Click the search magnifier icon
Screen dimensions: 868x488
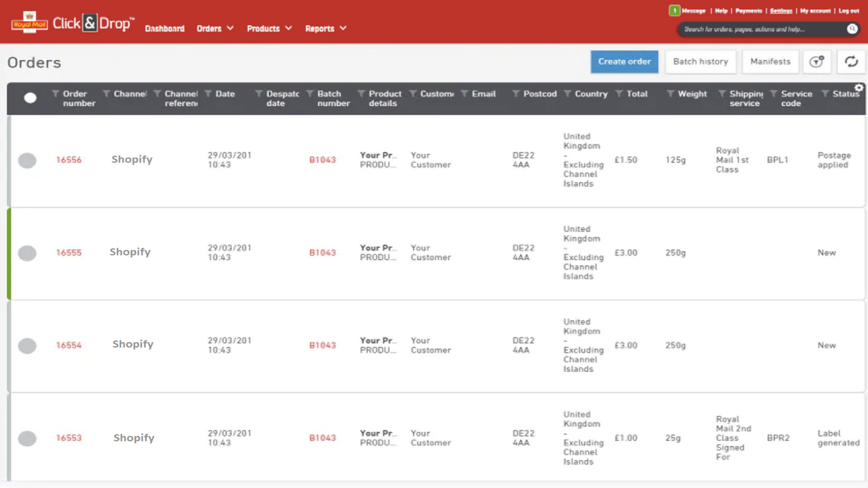[x=852, y=29]
